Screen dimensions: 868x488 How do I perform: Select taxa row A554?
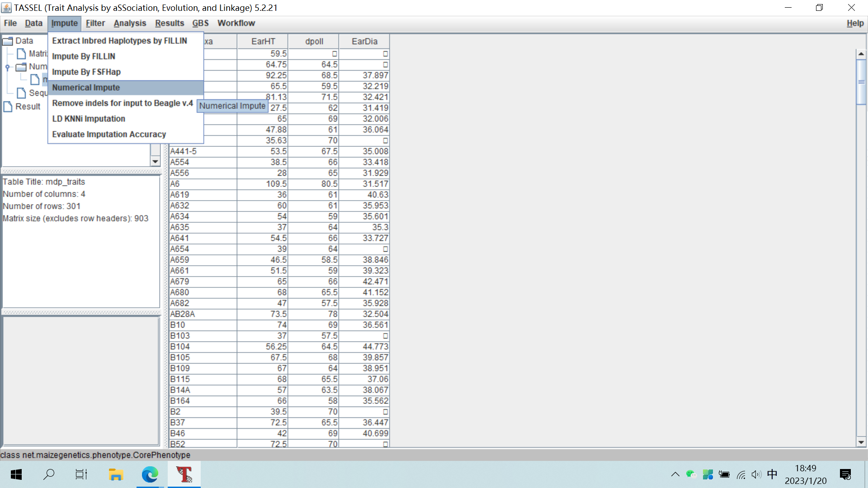point(203,162)
